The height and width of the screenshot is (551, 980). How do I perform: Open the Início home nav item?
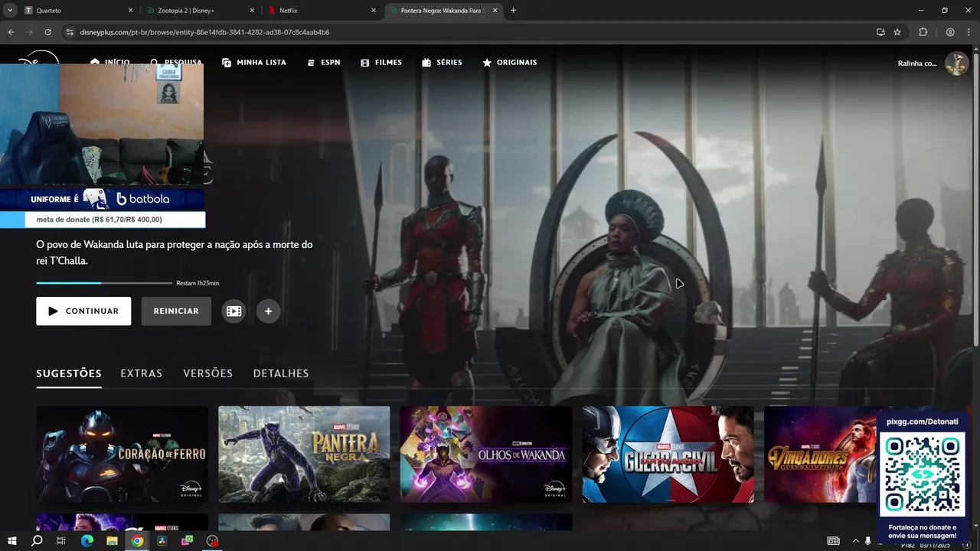coord(109,62)
